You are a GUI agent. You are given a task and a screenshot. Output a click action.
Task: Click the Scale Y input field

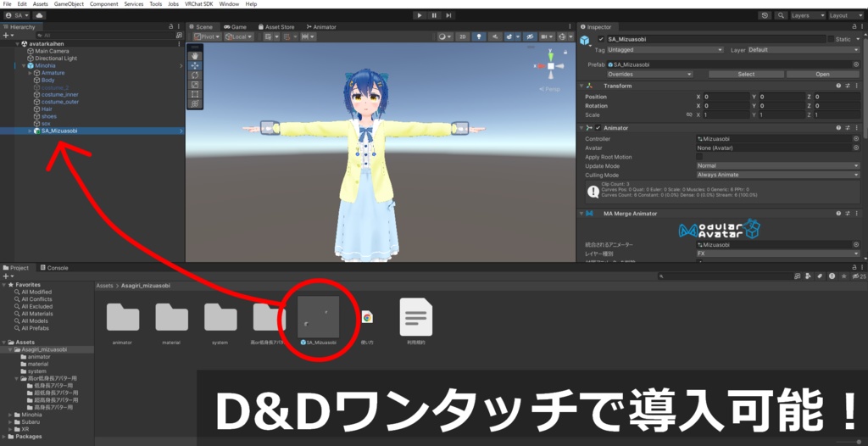pos(782,115)
